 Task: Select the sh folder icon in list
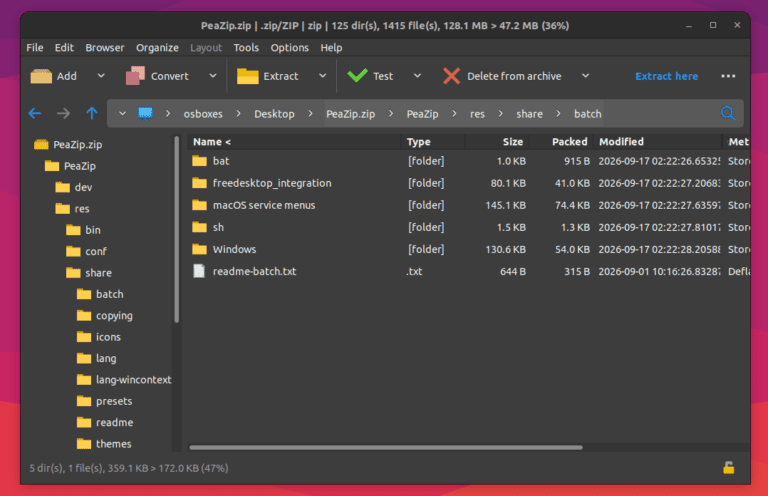pyautogui.click(x=199, y=227)
